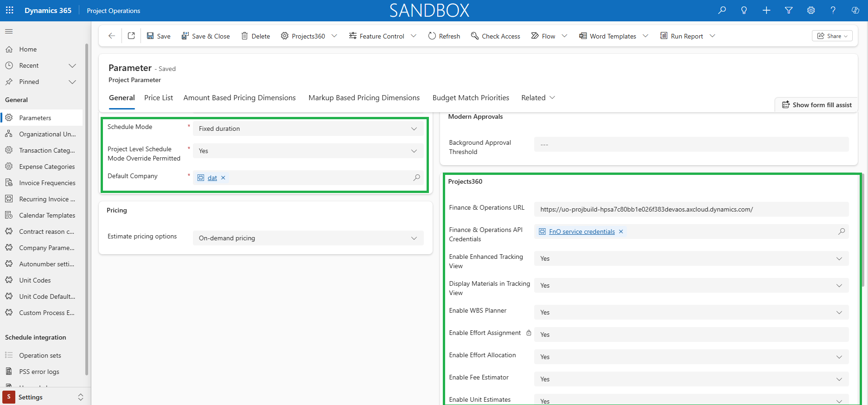The image size is (868, 405).
Task: Open the advanced filter funnel icon
Action: pyautogui.click(x=789, y=10)
